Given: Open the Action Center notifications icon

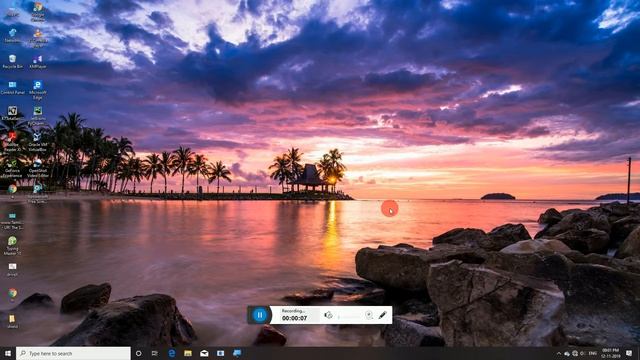Looking at the screenshot, I should pyautogui.click(x=629, y=353).
